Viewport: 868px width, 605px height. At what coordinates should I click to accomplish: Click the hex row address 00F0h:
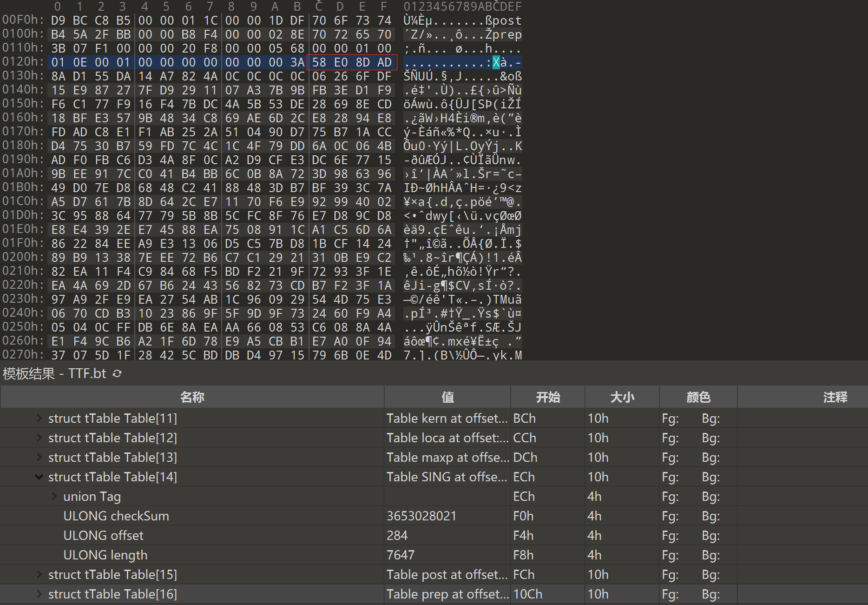tap(23, 20)
